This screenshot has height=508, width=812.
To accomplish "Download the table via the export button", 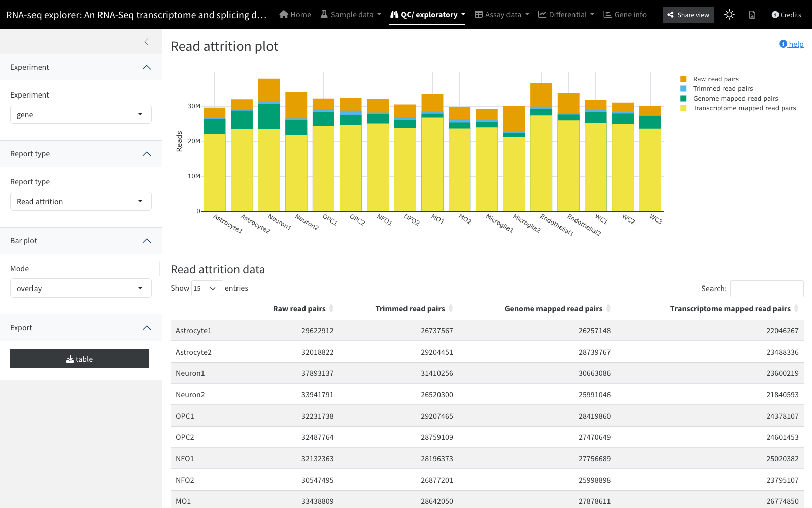I will 79,359.
